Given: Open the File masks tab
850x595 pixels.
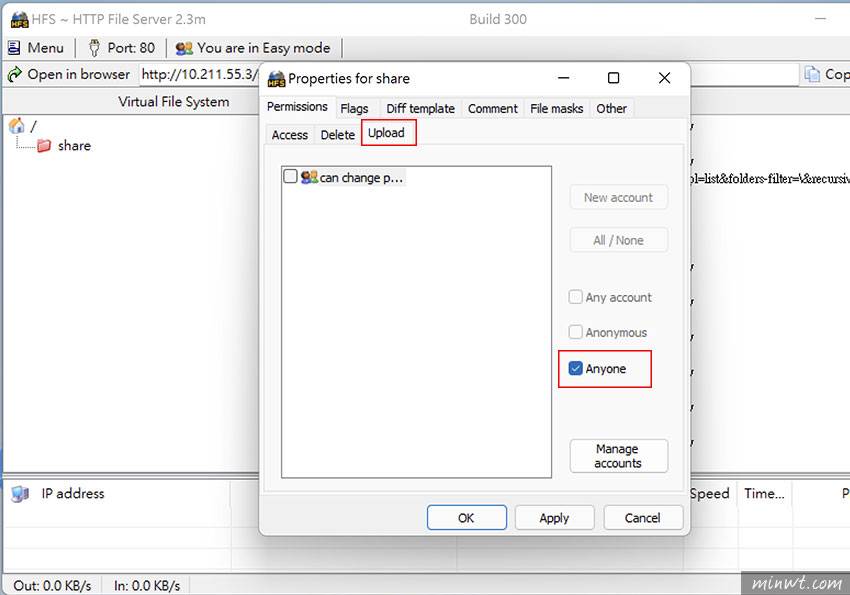Looking at the screenshot, I should [x=556, y=109].
